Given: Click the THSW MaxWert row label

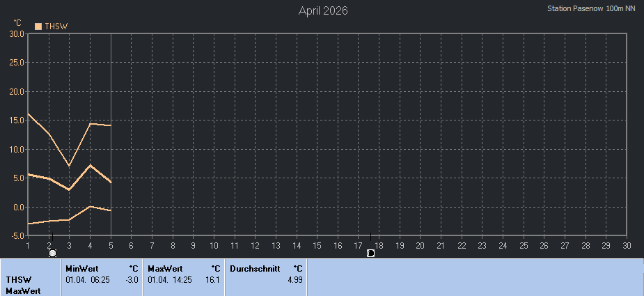Looking at the screenshot, I should (24, 285).
